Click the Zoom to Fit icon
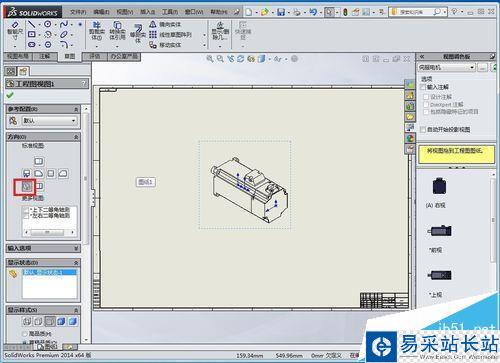Screen dimensions: 500x363 [x=209, y=59]
